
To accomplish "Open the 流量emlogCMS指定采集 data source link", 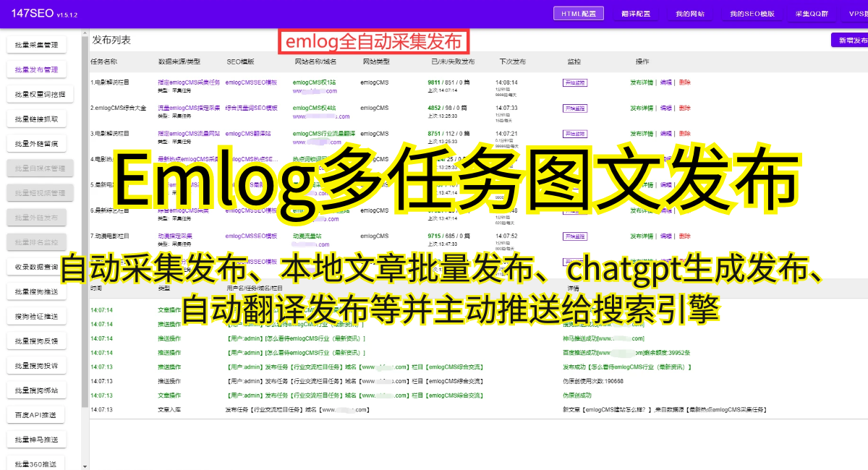I will tap(189, 108).
